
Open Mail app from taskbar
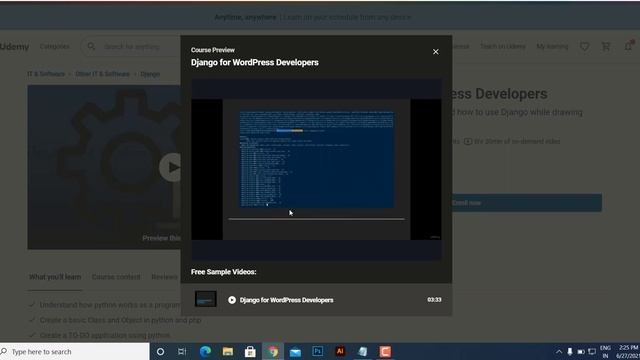tap(295, 351)
